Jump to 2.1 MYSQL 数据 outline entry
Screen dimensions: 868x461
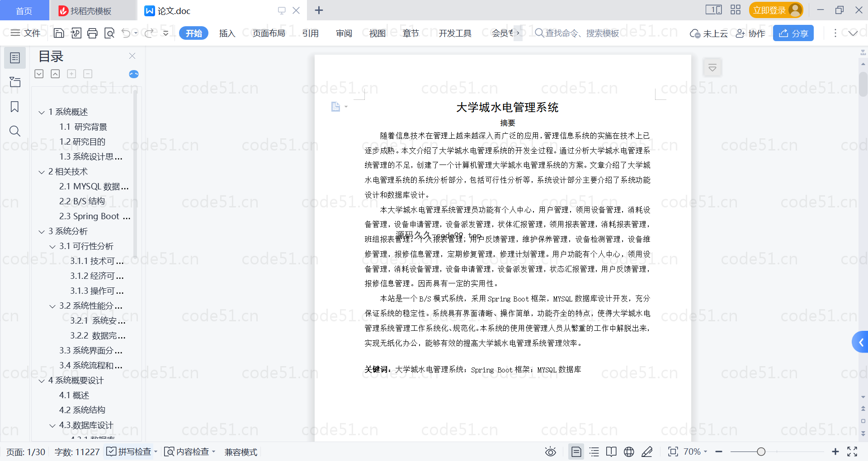94,187
